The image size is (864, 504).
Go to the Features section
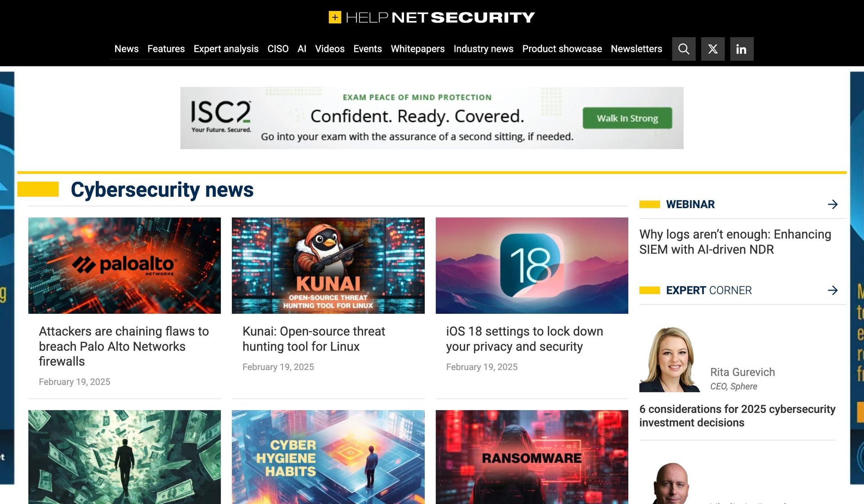(x=166, y=49)
